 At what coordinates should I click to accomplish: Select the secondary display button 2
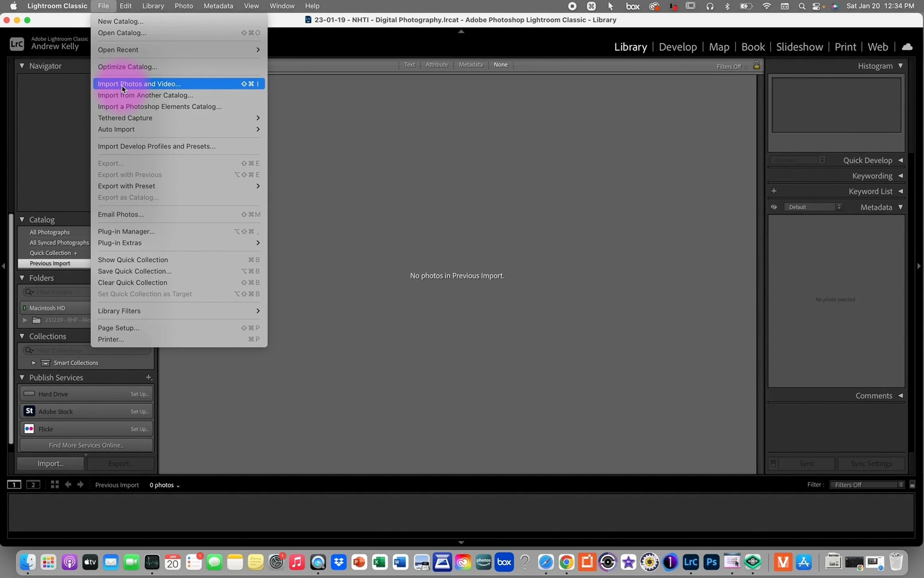(33, 485)
